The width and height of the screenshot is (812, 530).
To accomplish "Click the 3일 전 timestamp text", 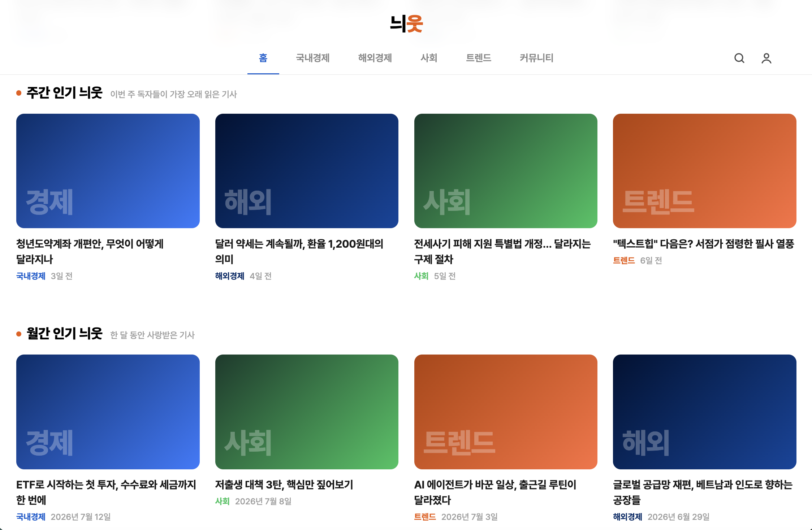I will coord(62,276).
